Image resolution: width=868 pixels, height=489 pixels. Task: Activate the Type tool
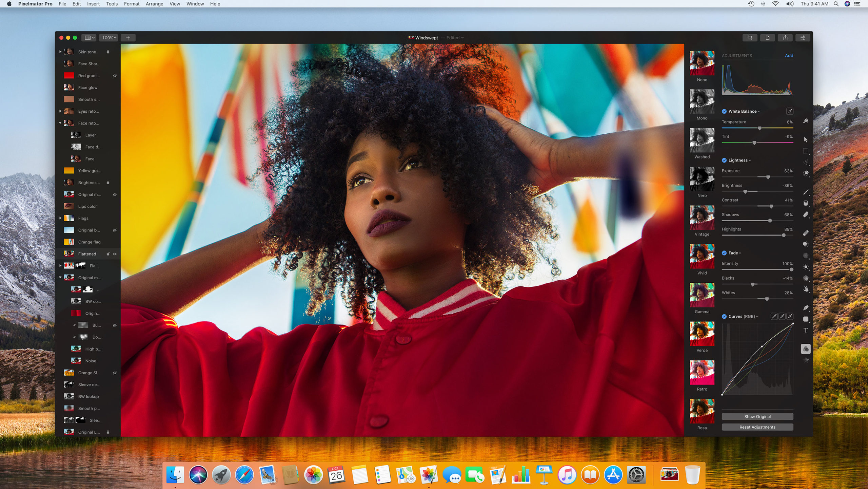(806, 330)
